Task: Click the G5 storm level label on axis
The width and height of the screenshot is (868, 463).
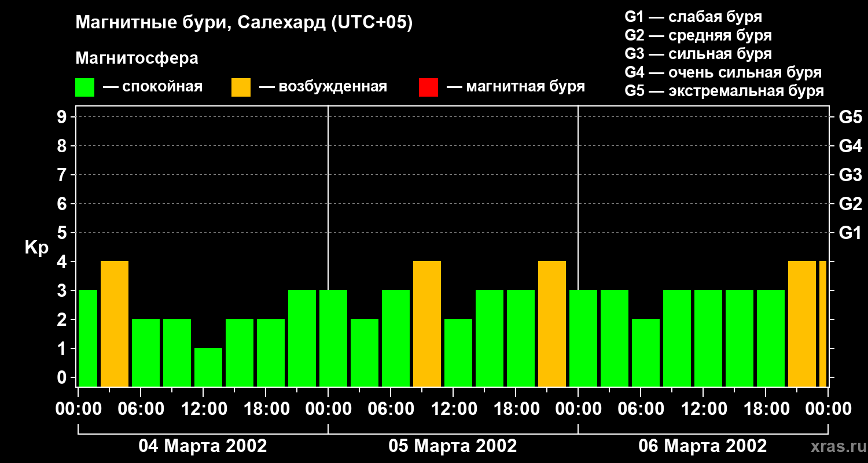Action: (850, 117)
